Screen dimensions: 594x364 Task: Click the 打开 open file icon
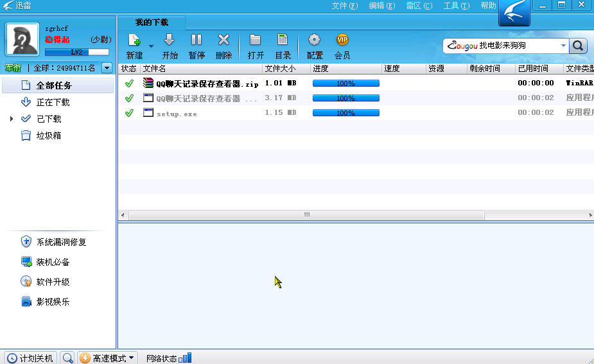[256, 40]
